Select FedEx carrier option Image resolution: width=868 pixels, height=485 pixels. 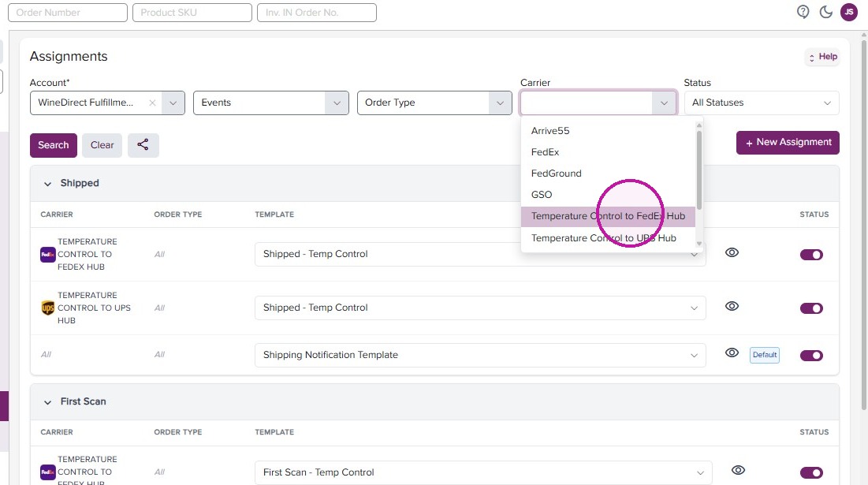tap(608, 151)
